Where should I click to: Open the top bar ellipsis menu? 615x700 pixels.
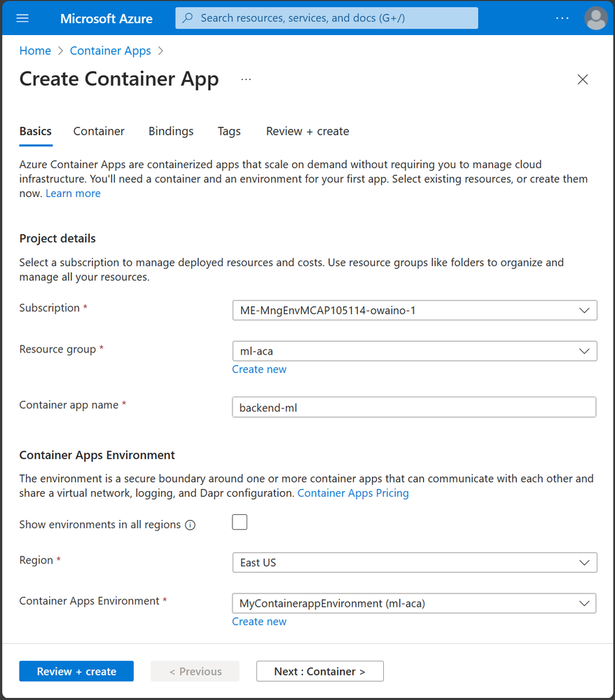[562, 18]
